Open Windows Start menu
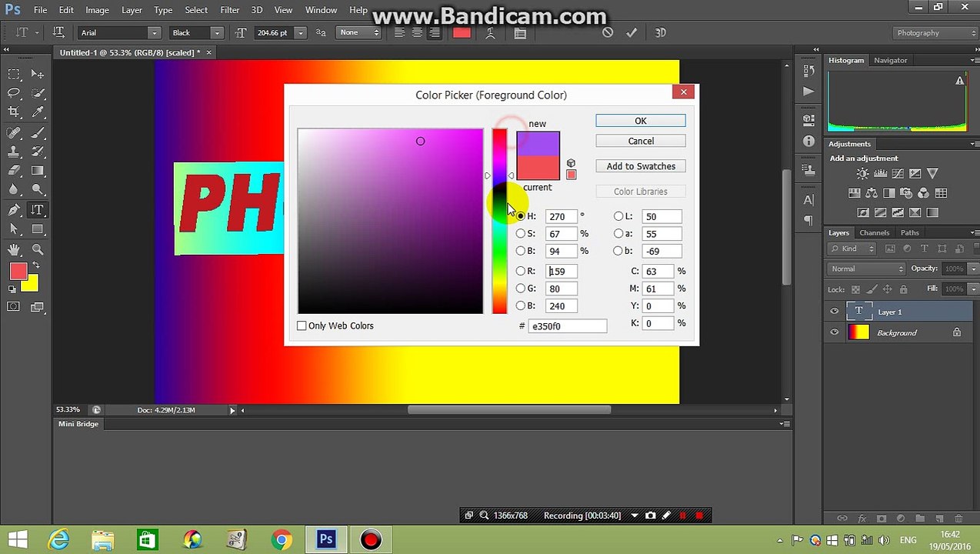 click(17, 539)
